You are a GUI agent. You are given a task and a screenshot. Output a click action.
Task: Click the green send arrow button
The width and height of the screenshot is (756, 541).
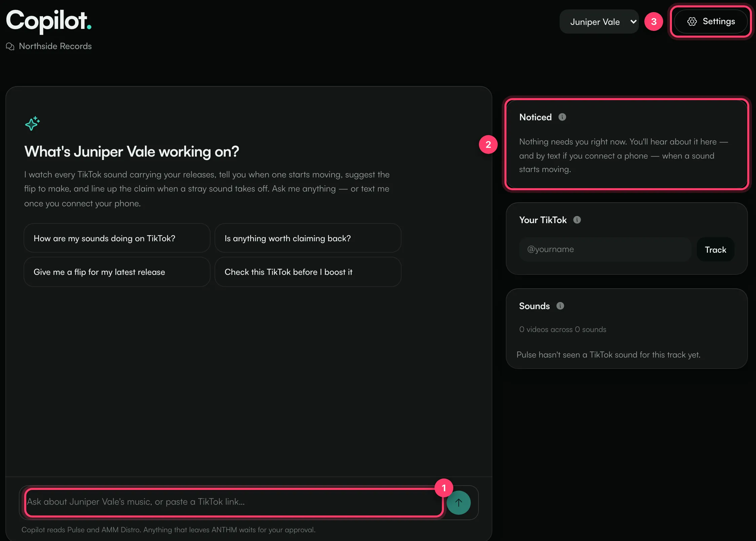tap(458, 502)
